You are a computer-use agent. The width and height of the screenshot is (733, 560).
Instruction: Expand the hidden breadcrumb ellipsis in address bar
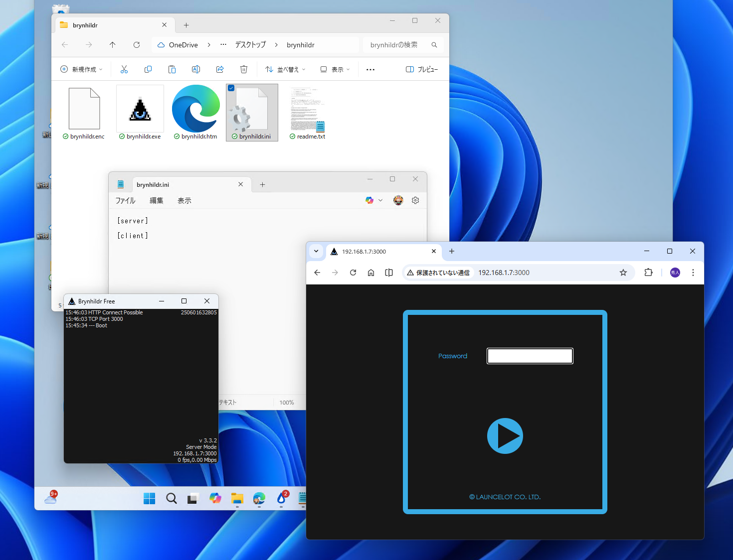223,45
